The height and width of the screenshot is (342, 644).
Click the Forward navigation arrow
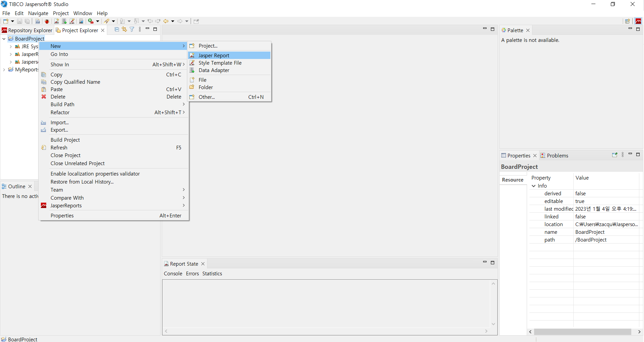(x=180, y=21)
